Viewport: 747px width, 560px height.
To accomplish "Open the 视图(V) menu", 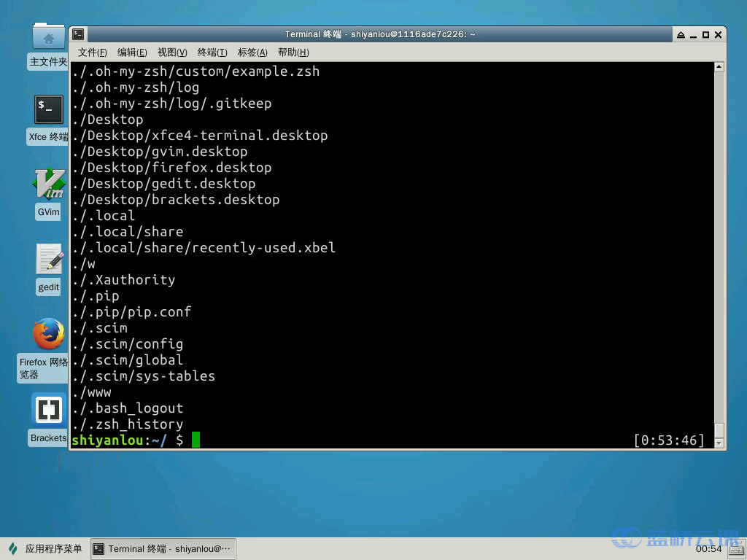I will pyautogui.click(x=171, y=52).
